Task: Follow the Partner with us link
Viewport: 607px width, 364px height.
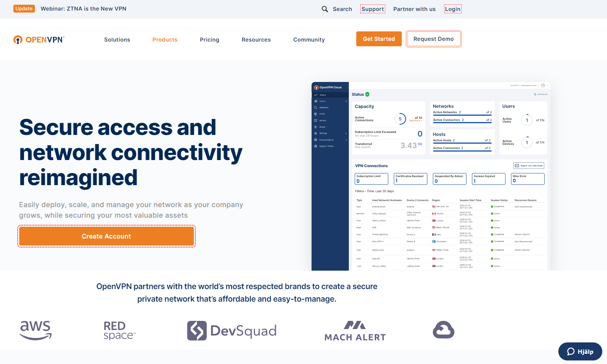Action: [x=414, y=9]
